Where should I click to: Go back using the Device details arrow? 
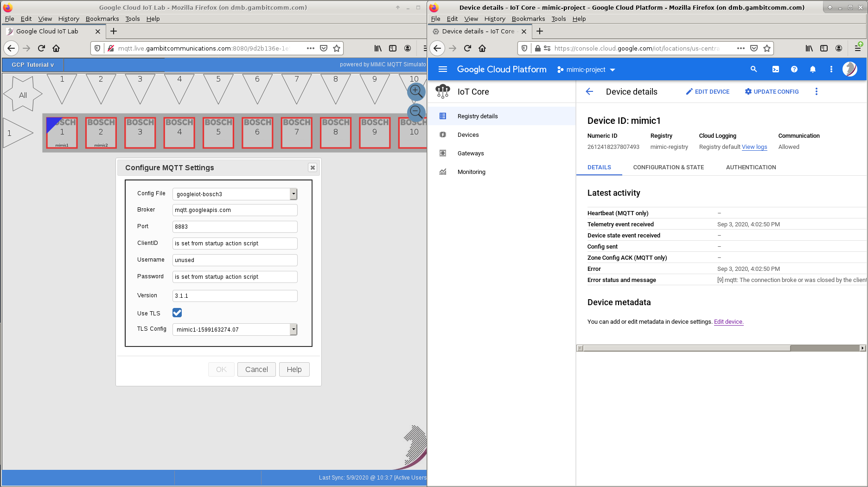tap(589, 91)
